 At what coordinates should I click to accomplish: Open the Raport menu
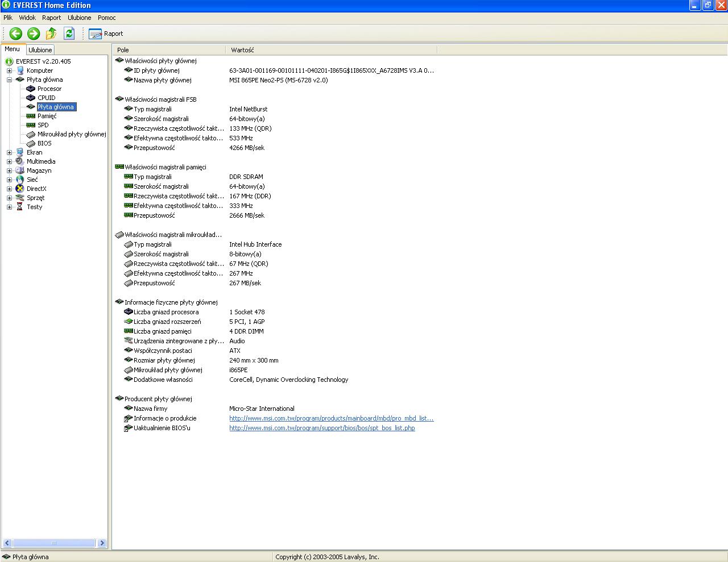click(51, 18)
